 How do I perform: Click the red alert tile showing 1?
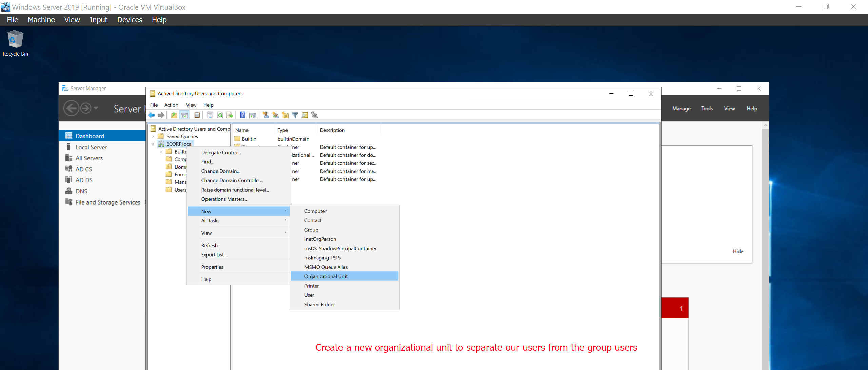675,308
